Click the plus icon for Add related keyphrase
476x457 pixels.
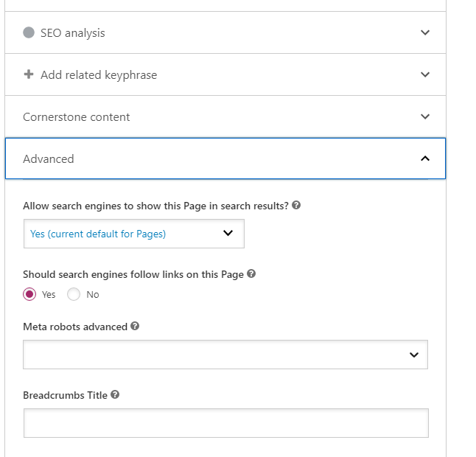point(29,74)
